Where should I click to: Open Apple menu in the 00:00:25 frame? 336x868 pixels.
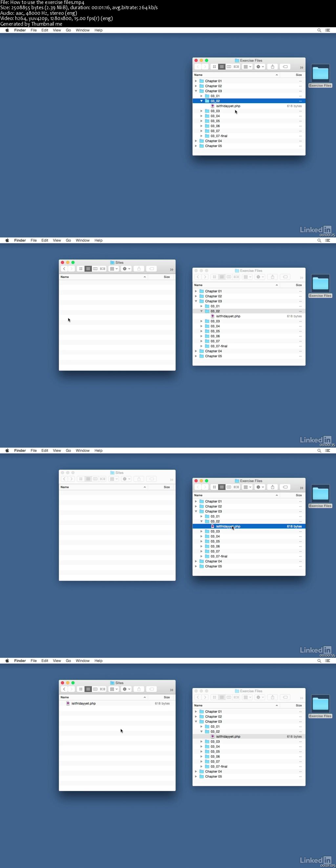click(7, 30)
